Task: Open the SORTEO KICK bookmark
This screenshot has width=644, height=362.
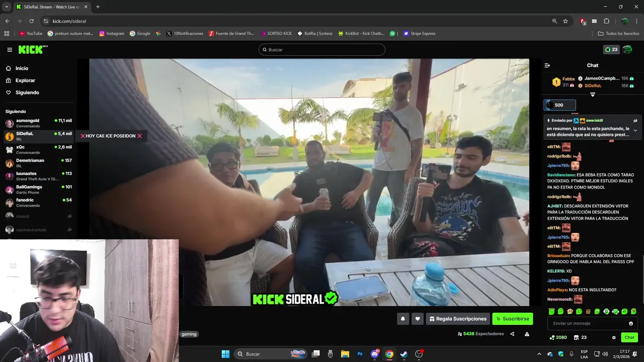Action: (276, 34)
